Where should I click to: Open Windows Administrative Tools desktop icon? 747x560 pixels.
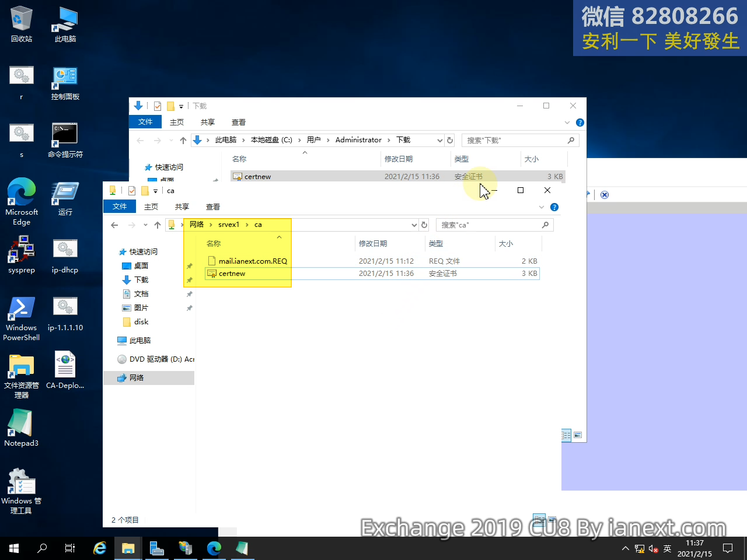[22, 491]
